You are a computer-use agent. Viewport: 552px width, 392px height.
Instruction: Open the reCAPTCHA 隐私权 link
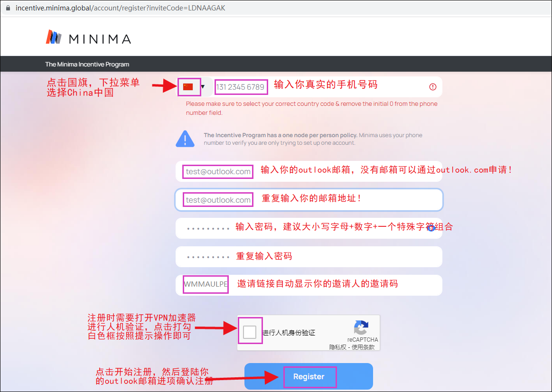pyautogui.click(x=337, y=347)
